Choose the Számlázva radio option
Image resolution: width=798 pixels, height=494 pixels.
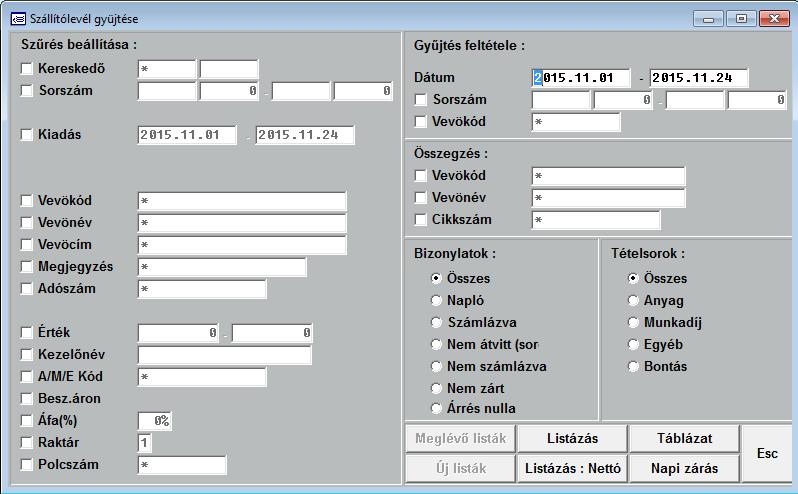[x=436, y=323]
